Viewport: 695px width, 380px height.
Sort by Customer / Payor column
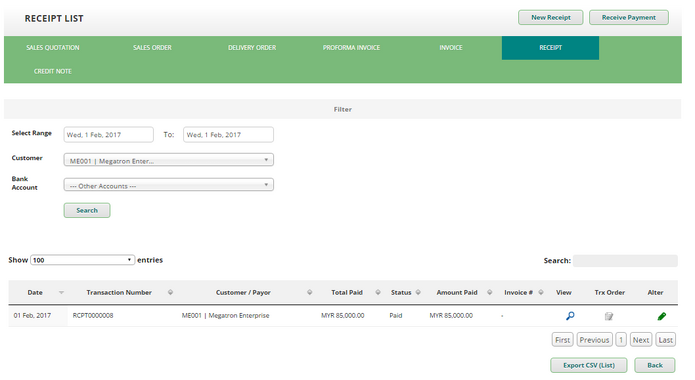click(x=309, y=292)
